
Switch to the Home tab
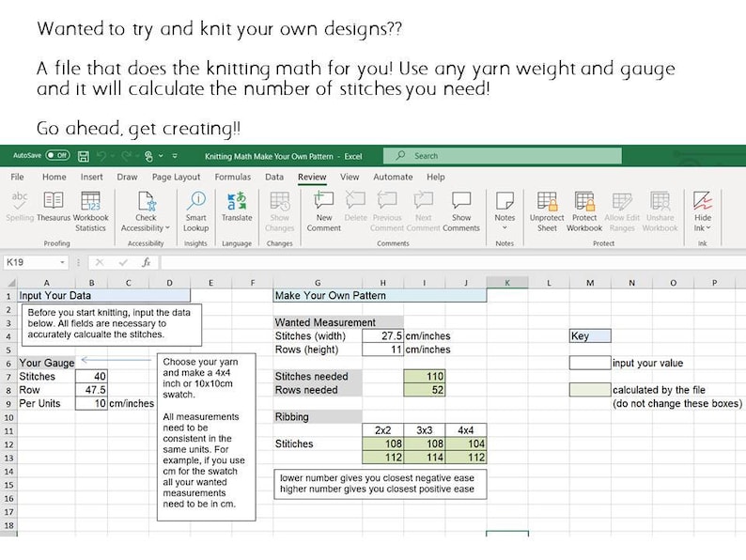point(54,177)
